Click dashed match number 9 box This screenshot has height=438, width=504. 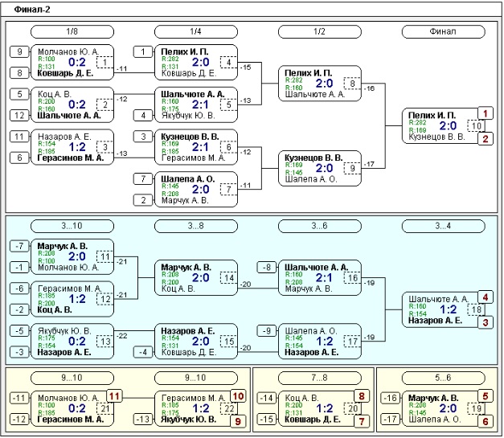352,168
